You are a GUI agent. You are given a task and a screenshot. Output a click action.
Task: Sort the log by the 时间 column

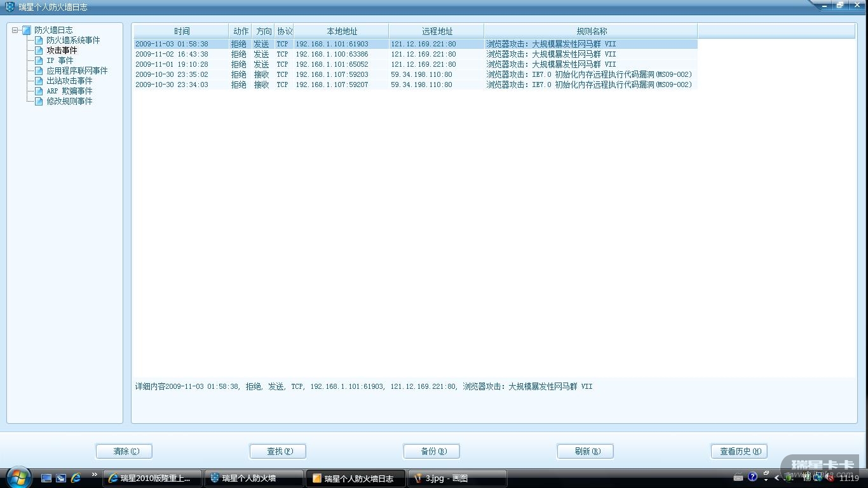pyautogui.click(x=181, y=31)
